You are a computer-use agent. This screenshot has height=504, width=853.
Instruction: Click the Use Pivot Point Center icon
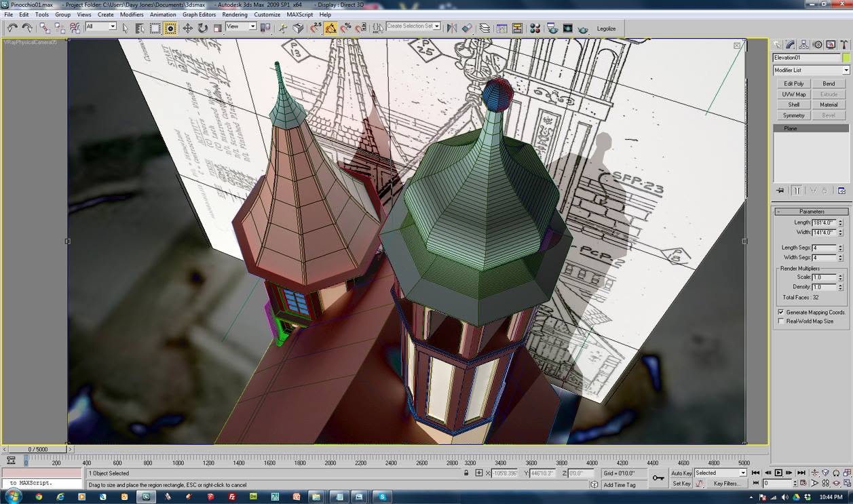pyautogui.click(x=265, y=28)
